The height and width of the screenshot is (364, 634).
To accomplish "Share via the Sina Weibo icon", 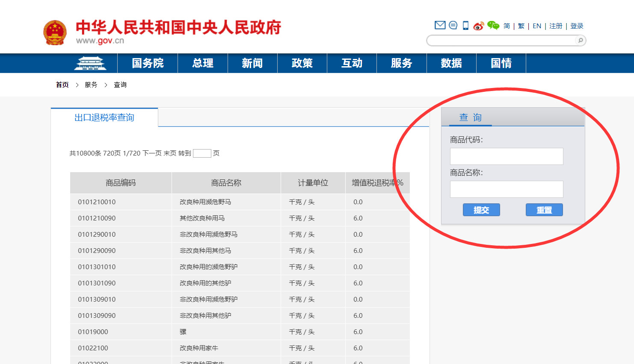I will (x=479, y=25).
